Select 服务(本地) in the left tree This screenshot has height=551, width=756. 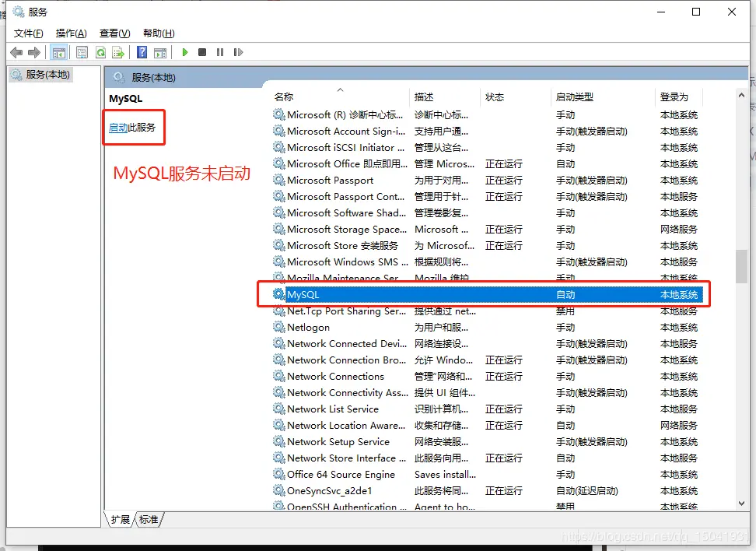47,74
